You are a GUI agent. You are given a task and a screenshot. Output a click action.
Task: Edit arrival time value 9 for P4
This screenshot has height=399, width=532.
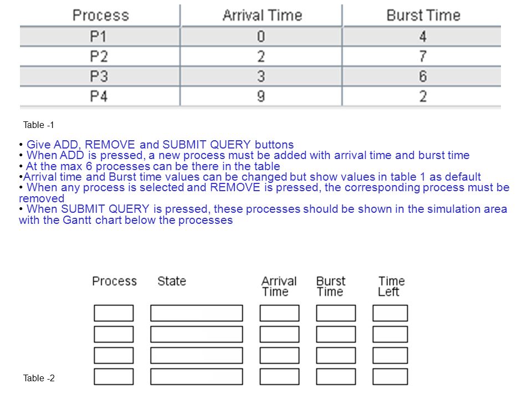point(261,96)
